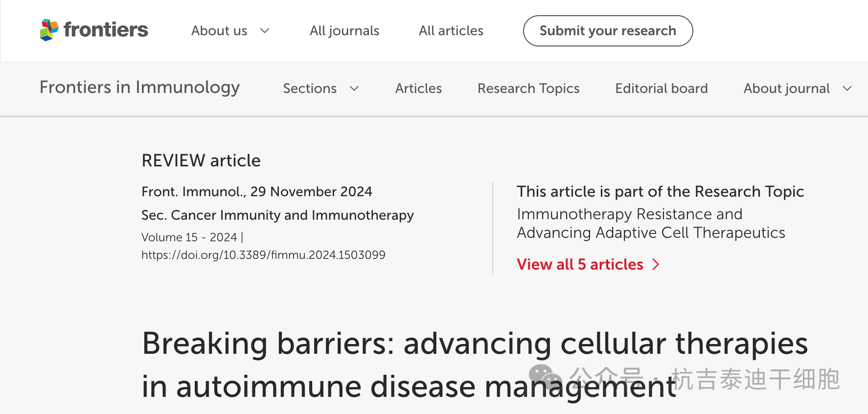Click the frontiers wordmark text
This screenshot has width=868, height=414.
pos(106,30)
